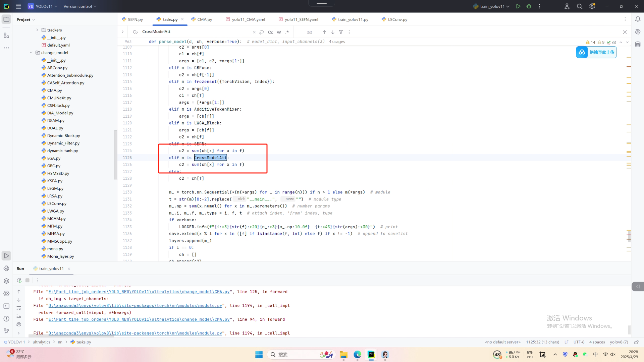Toggle whole words search option

[279, 32]
